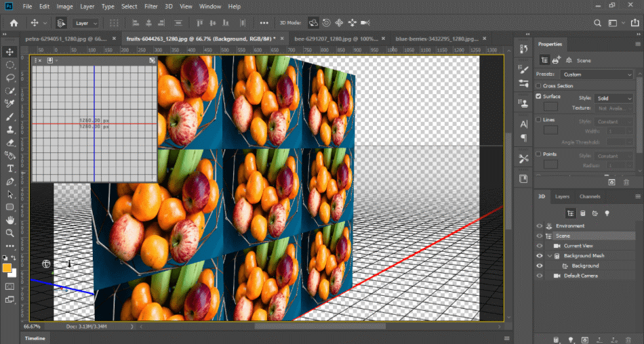The height and width of the screenshot is (344, 644).
Task: Select the Eyedropper tool
Action: [x=10, y=104]
